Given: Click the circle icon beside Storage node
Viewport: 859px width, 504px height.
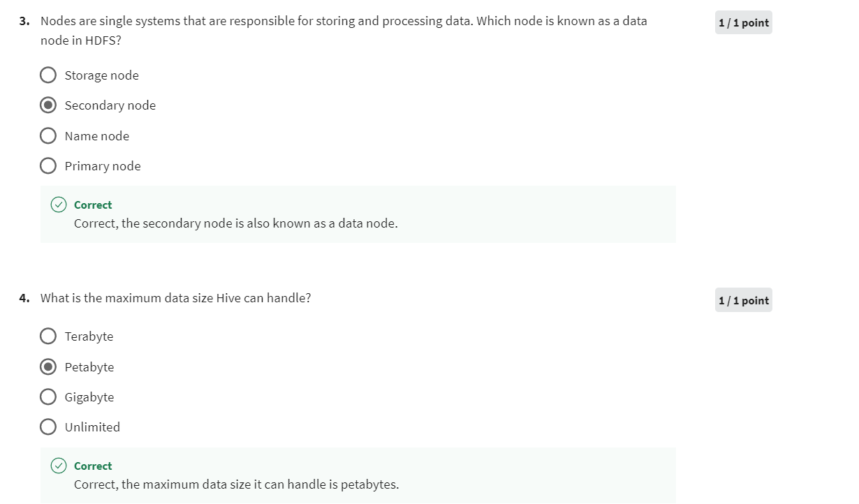Looking at the screenshot, I should 48,75.
